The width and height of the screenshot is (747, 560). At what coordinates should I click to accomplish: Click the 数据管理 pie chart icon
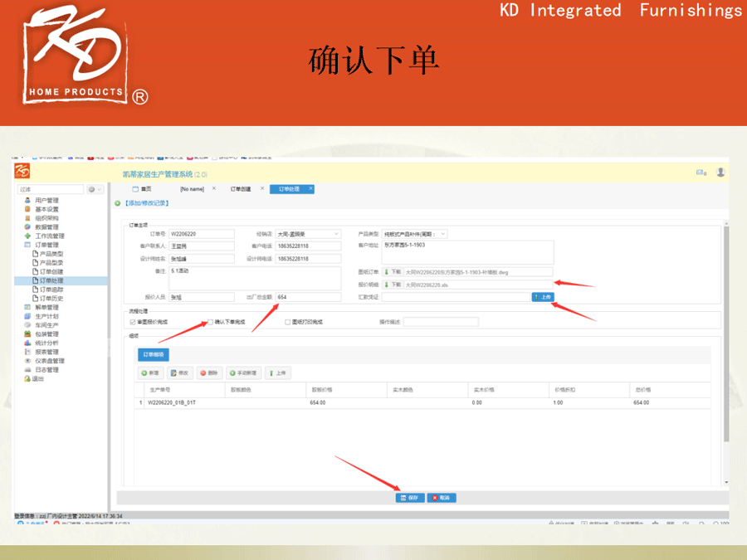tap(27, 226)
